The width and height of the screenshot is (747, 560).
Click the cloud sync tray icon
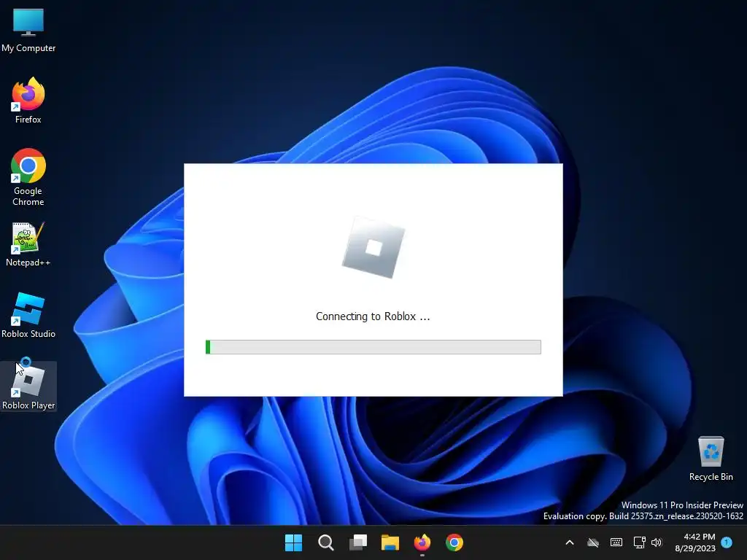(592, 542)
